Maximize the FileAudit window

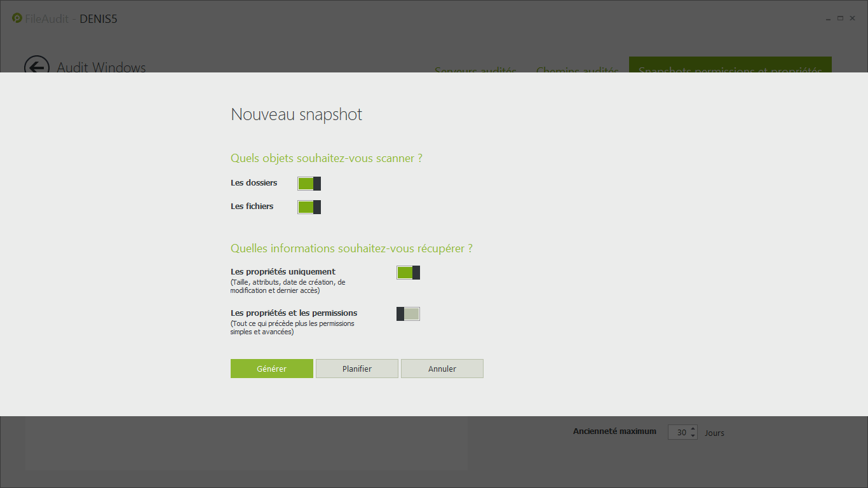pyautogui.click(x=840, y=18)
